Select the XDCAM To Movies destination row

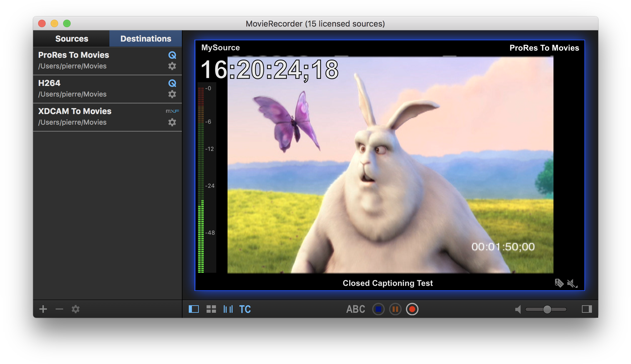coord(108,117)
